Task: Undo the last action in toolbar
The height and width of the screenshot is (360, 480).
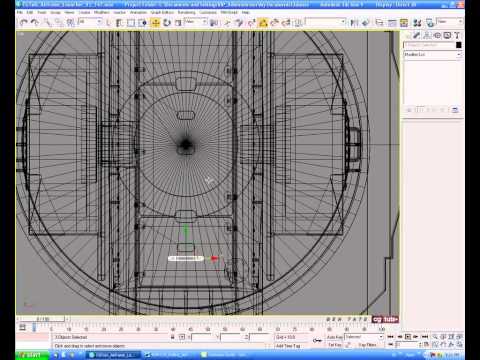Action: (x=23, y=23)
